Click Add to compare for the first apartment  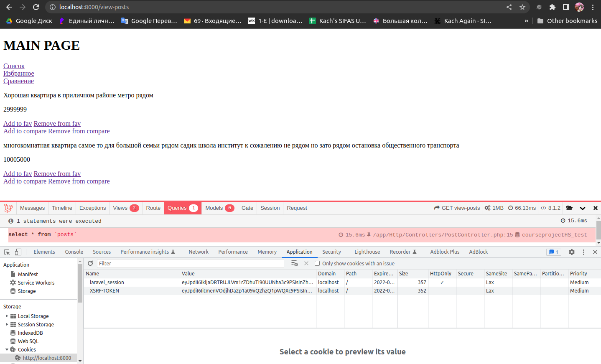point(25,131)
